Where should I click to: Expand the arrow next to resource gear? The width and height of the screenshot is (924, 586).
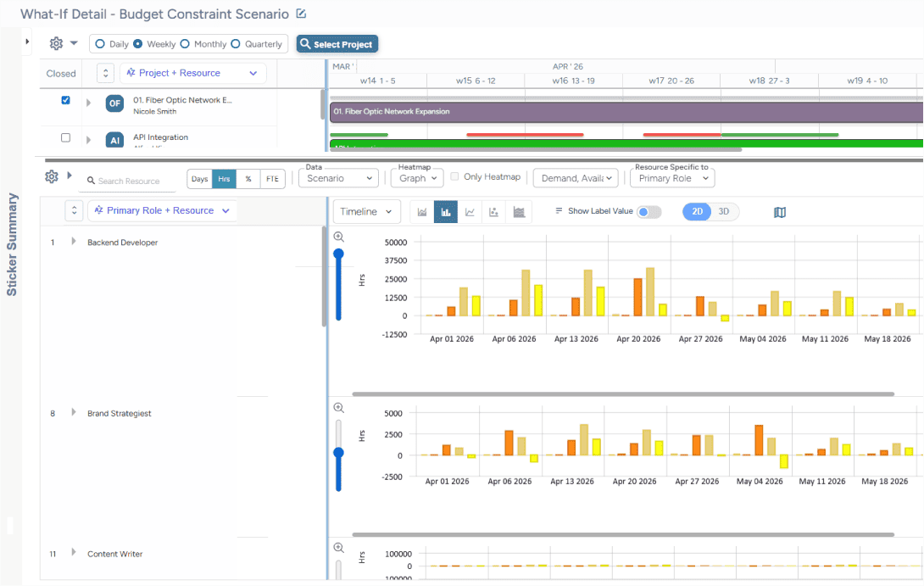click(x=70, y=175)
